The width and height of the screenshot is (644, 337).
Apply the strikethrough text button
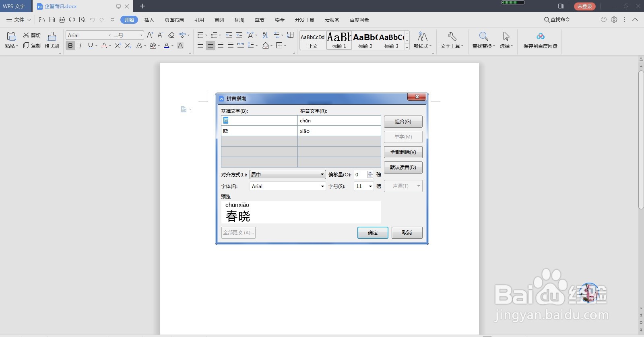click(104, 46)
